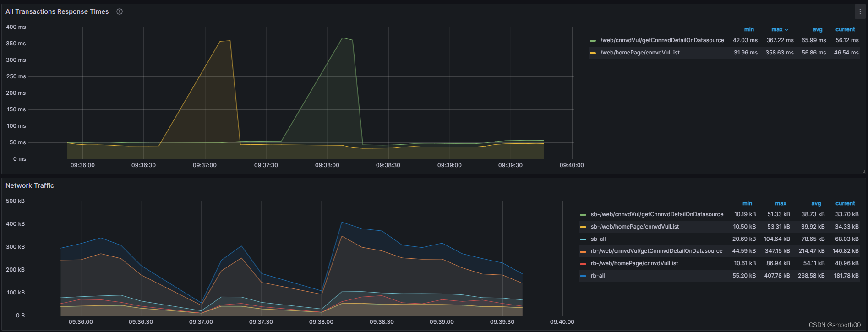The image size is (868, 332).
Task: Click the 09:40:00 label on response times axis
Action: (572, 165)
